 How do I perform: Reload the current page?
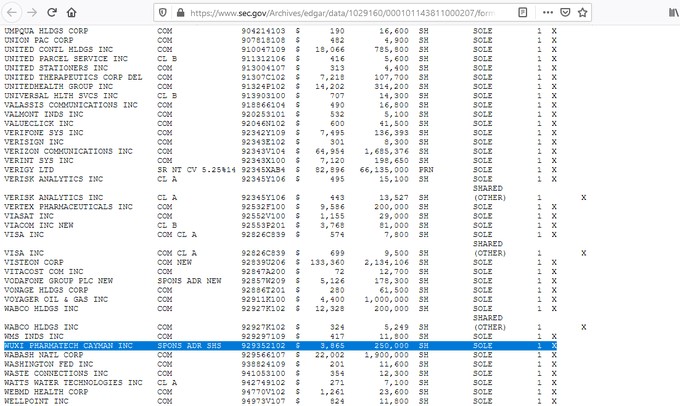tap(52, 13)
